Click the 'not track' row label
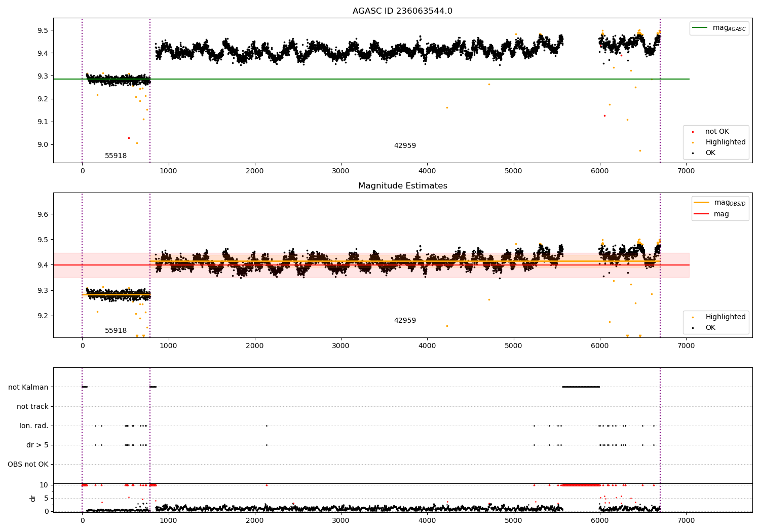This screenshot has height=532, width=760. [32, 407]
